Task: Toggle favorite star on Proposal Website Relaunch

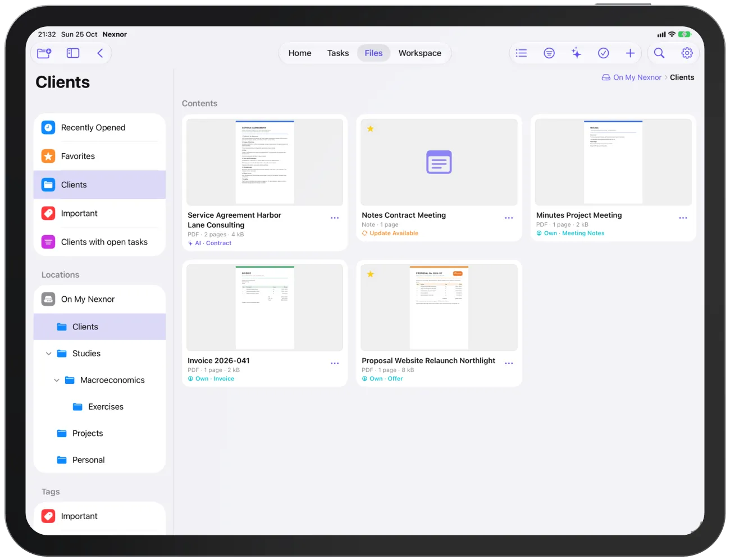Action: click(x=371, y=274)
